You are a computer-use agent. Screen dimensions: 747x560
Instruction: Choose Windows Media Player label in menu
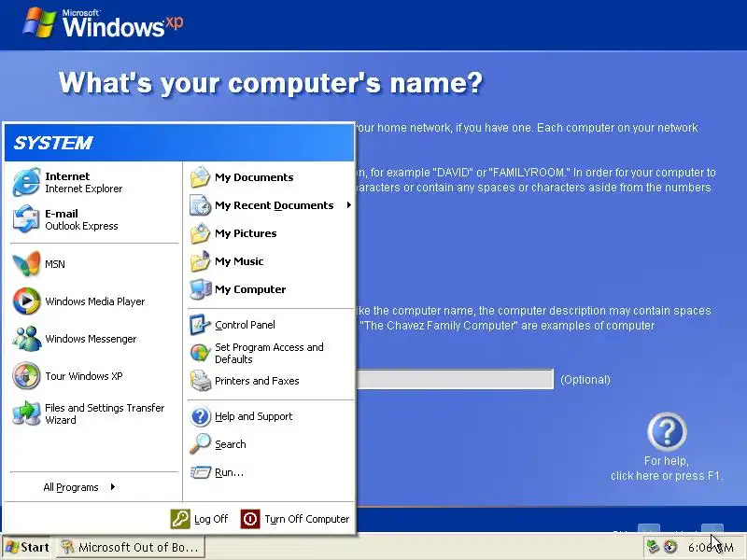(95, 301)
